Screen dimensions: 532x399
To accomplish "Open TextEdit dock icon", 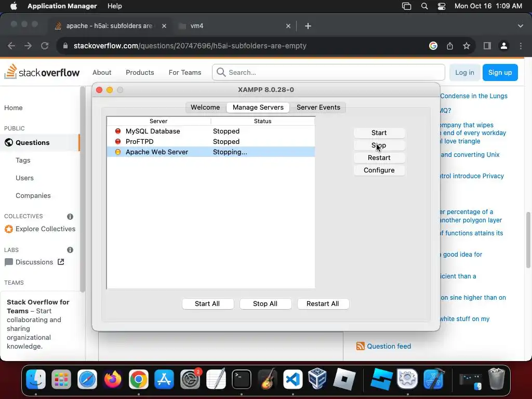I will [x=216, y=379].
